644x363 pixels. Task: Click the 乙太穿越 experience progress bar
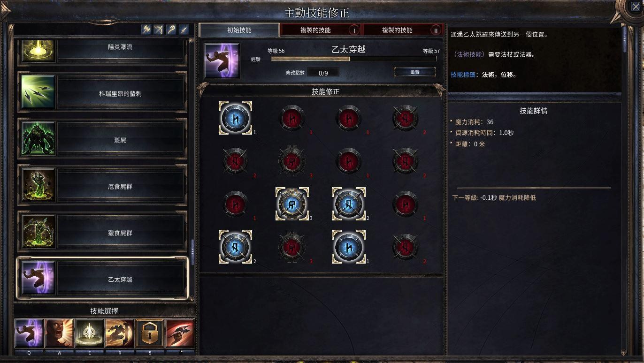click(x=353, y=59)
